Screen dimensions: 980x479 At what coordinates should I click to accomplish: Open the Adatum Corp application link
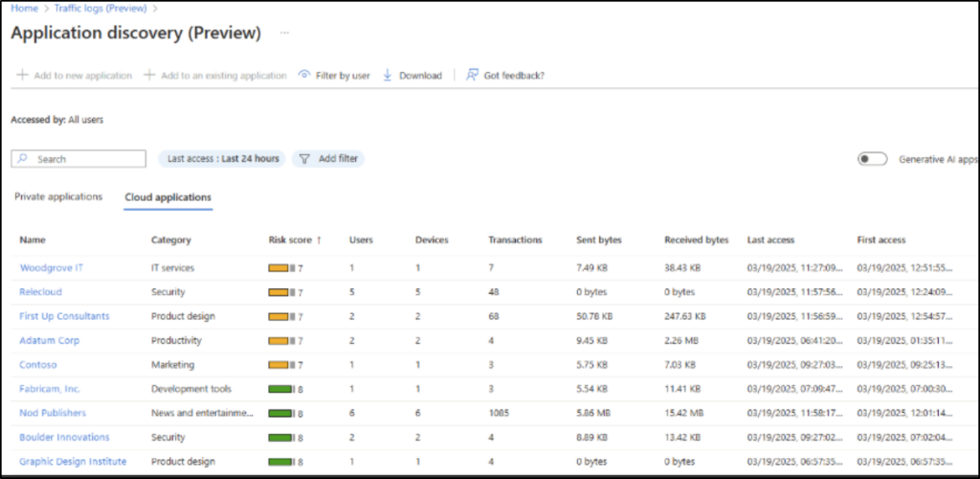click(50, 341)
